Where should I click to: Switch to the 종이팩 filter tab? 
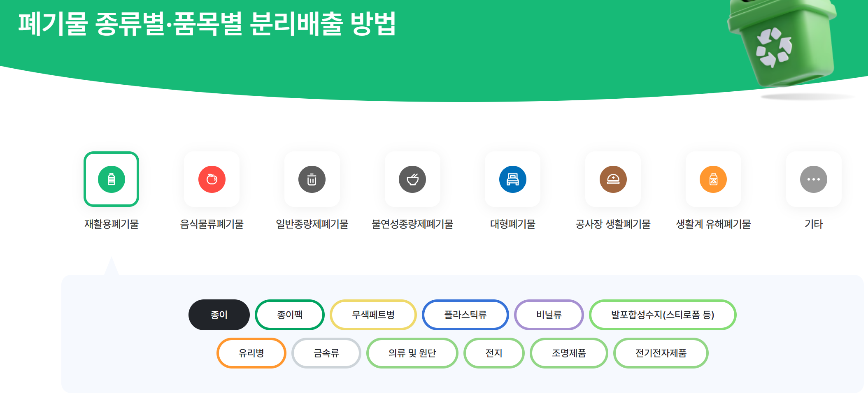[x=290, y=315]
